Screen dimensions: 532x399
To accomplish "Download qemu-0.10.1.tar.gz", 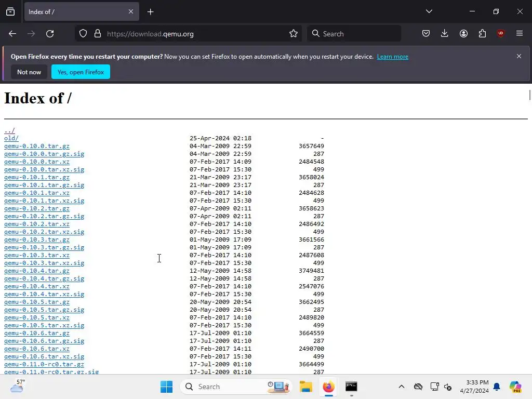I will (x=37, y=177).
